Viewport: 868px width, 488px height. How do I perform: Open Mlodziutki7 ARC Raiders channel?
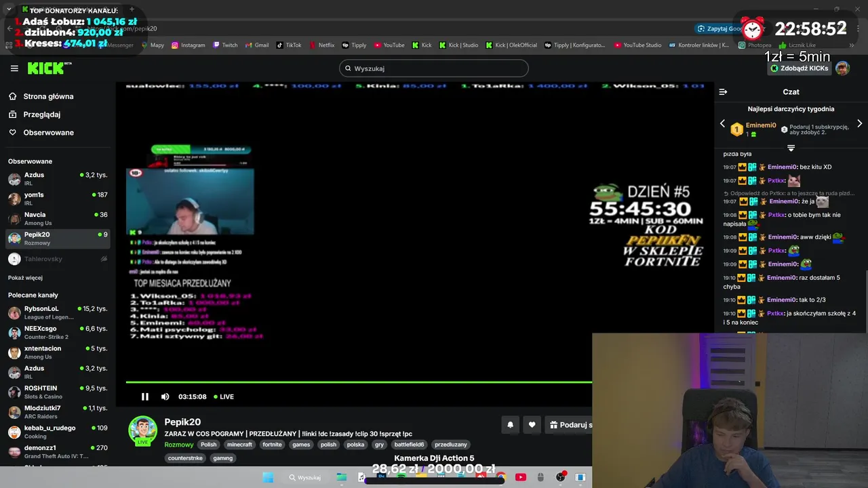click(58, 412)
